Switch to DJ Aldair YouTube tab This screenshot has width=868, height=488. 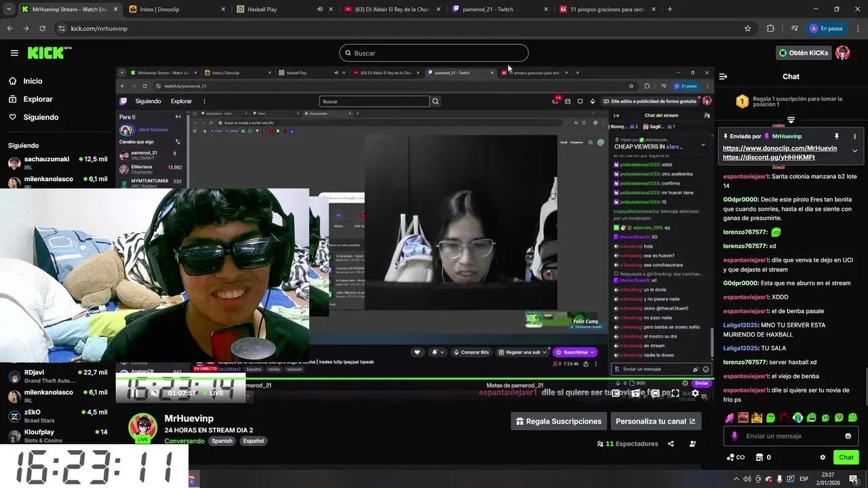(x=392, y=9)
